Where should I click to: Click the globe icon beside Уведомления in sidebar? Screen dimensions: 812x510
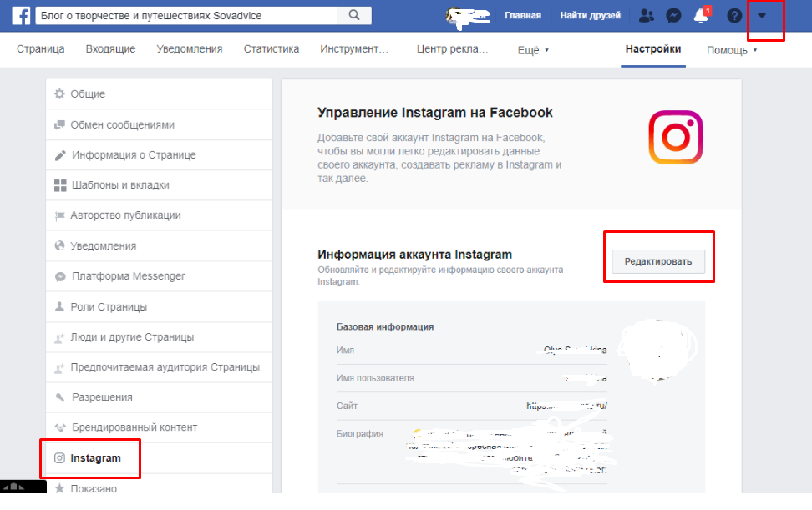[59, 245]
